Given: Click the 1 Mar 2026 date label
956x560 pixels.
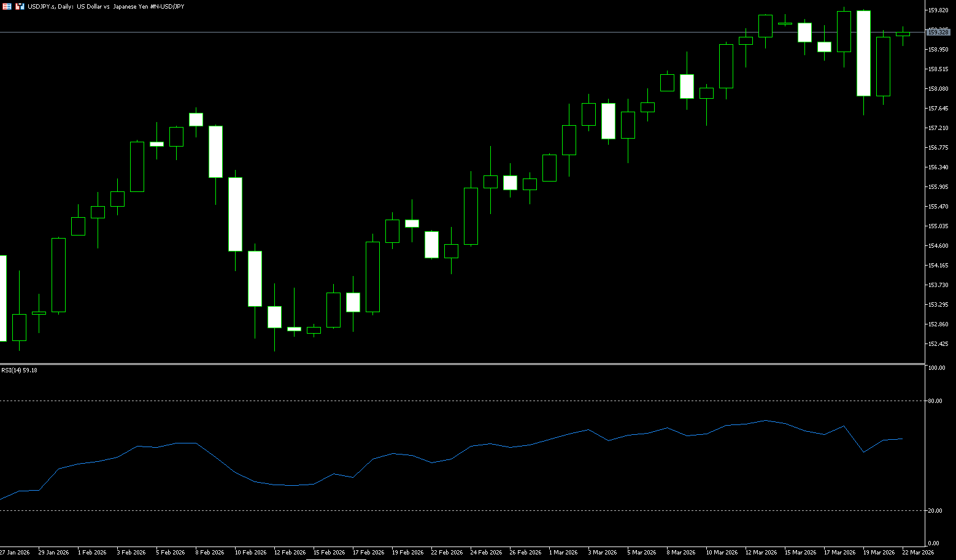Looking at the screenshot, I should tap(563, 553).
